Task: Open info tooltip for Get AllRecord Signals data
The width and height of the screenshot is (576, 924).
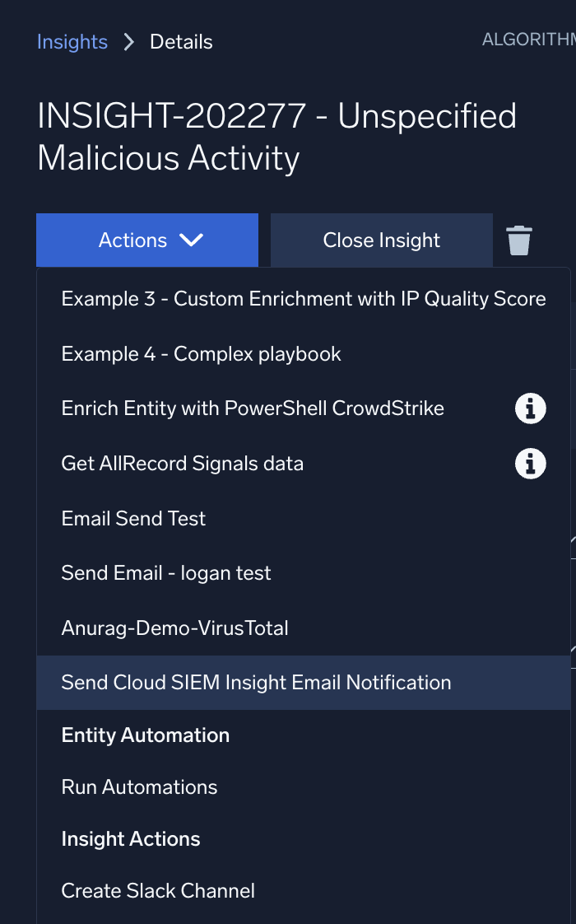Action: (531, 463)
